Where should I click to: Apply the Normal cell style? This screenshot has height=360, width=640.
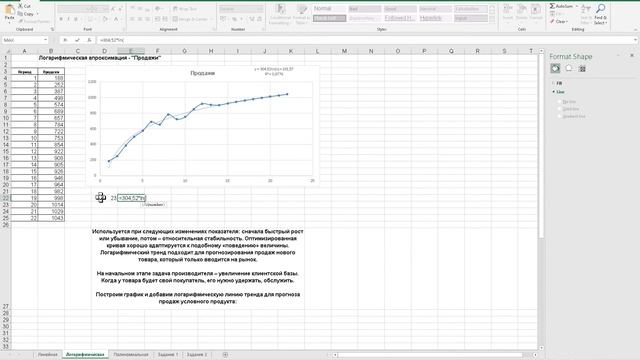329,9
